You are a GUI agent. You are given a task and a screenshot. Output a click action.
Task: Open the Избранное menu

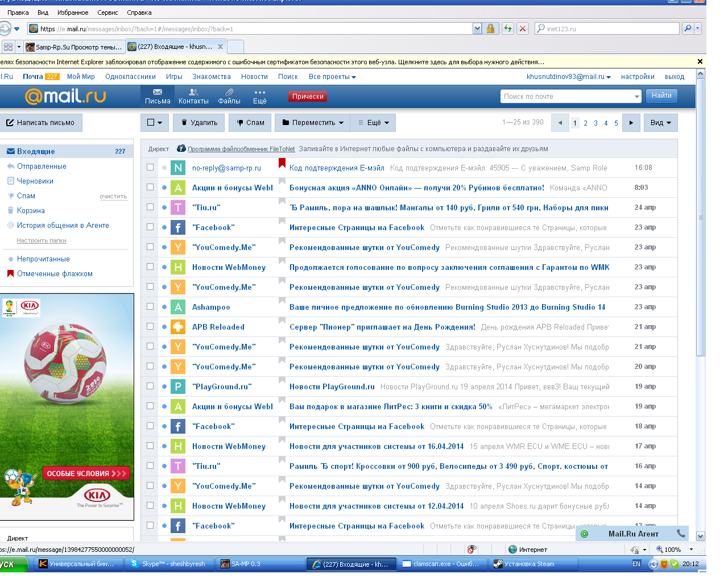(73, 13)
